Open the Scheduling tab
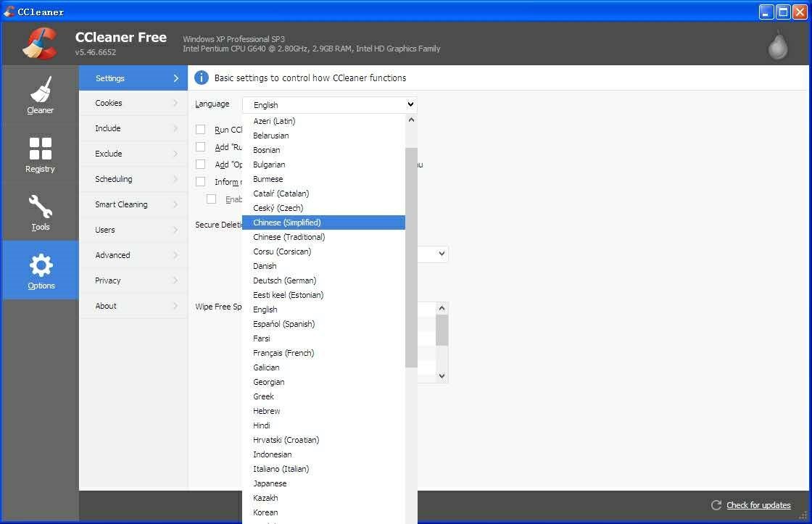Screen dimensions: 812x524 pyautogui.click(x=133, y=179)
